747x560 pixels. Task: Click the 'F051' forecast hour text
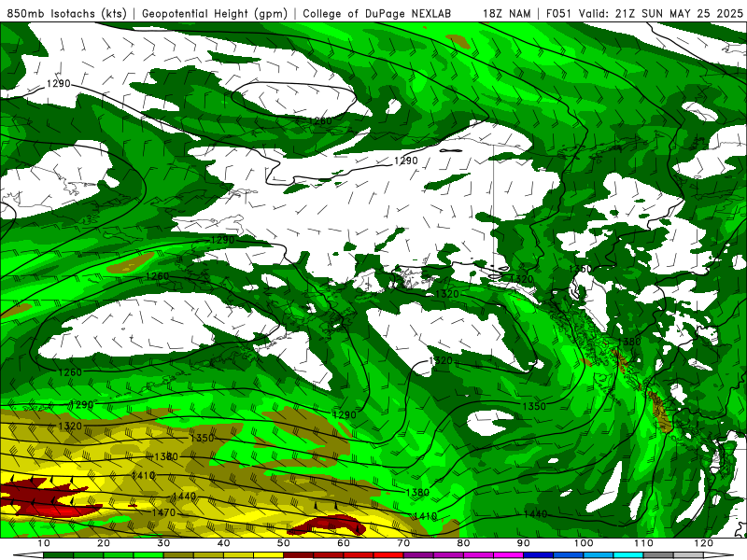559,13
